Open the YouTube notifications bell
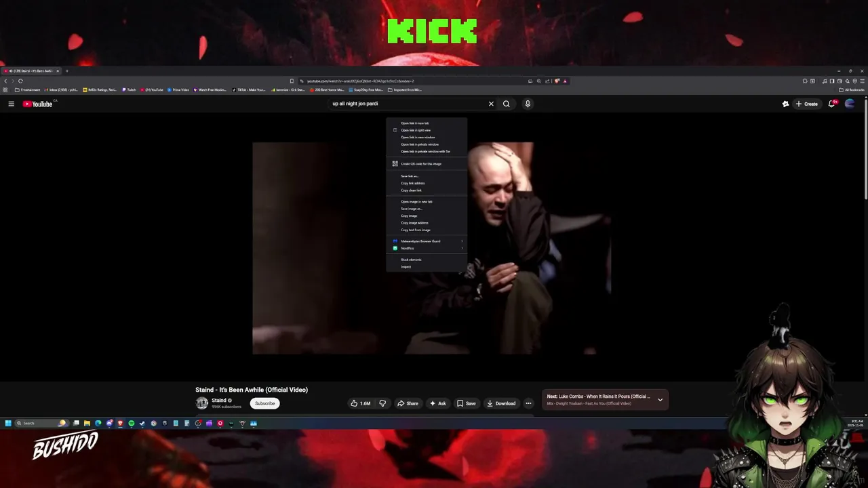This screenshot has width=868, height=488. click(832, 104)
